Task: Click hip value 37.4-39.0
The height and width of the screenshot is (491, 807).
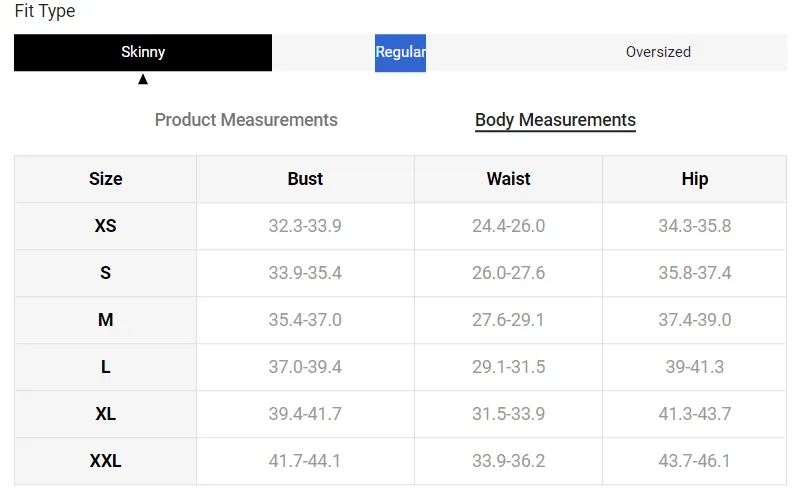Action: click(x=695, y=320)
